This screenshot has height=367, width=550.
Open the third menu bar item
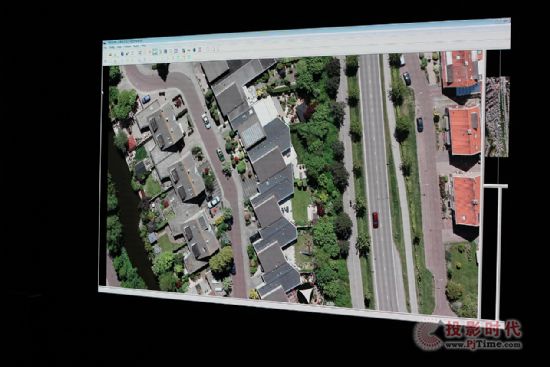pyautogui.click(x=119, y=47)
